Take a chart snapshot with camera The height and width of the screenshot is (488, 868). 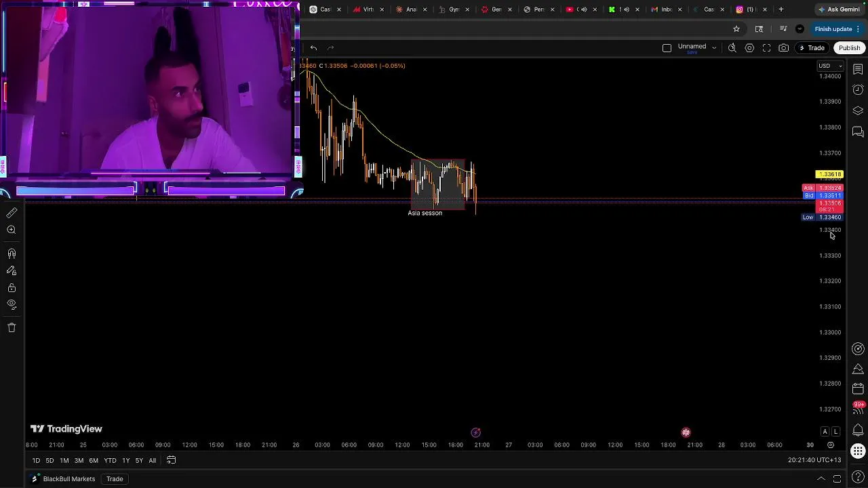tap(784, 47)
